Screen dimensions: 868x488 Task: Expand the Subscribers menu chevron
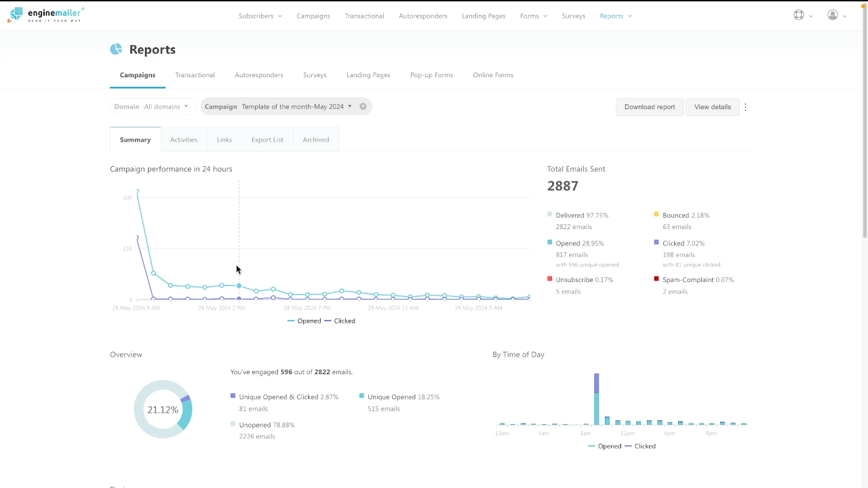[x=279, y=16]
